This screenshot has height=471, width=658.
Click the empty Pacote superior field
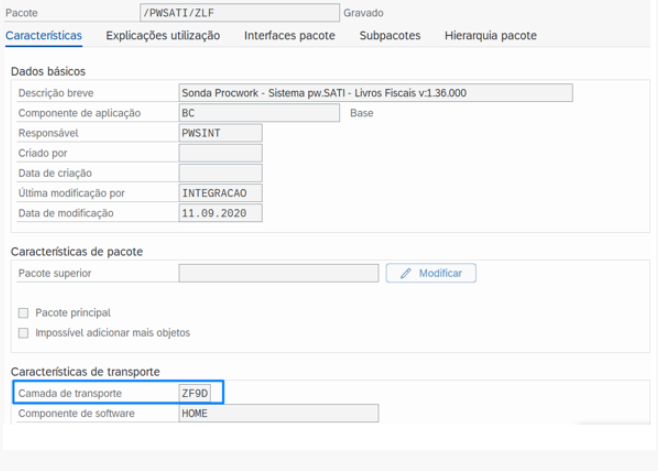click(279, 273)
